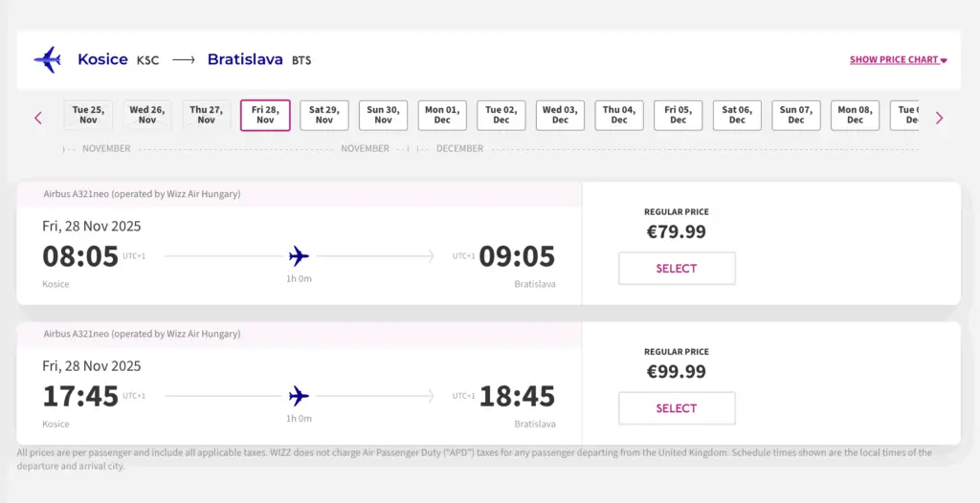Click the next dates right arrow
The width and height of the screenshot is (980, 503).
[x=939, y=118]
